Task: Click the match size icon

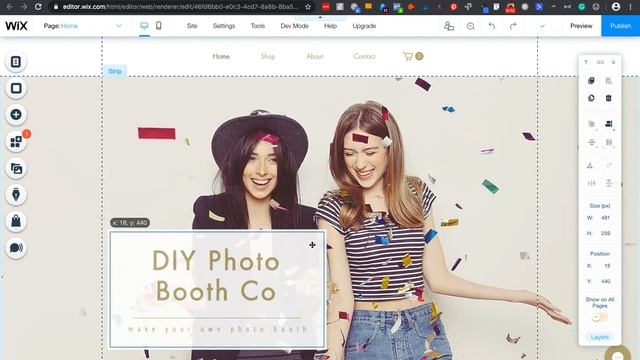Action: (x=609, y=142)
